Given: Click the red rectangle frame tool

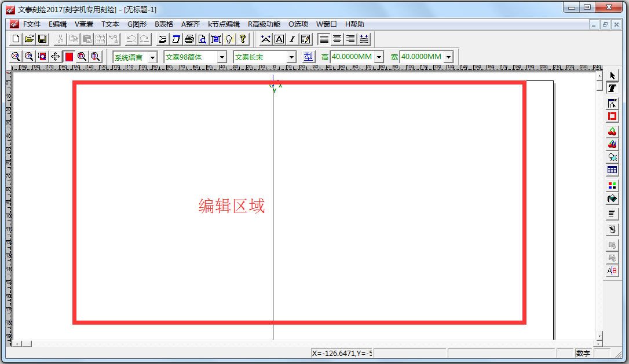Looking at the screenshot, I should pyautogui.click(x=612, y=116).
